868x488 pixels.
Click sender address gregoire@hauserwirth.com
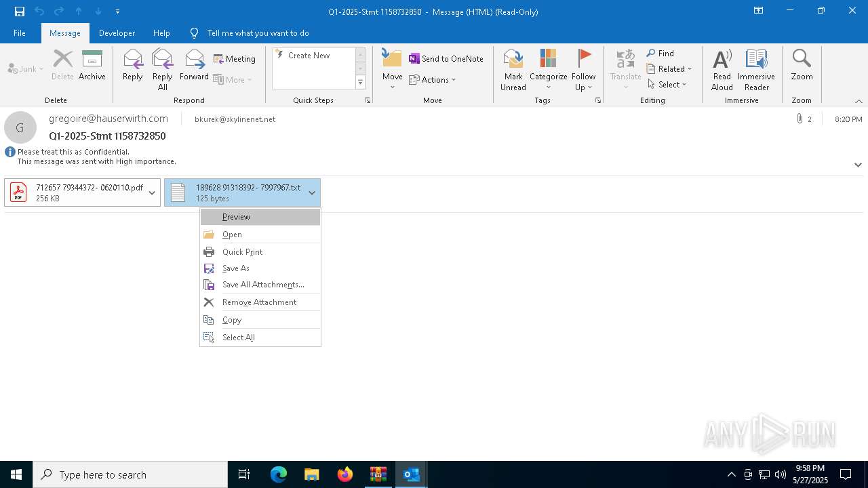click(108, 119)
